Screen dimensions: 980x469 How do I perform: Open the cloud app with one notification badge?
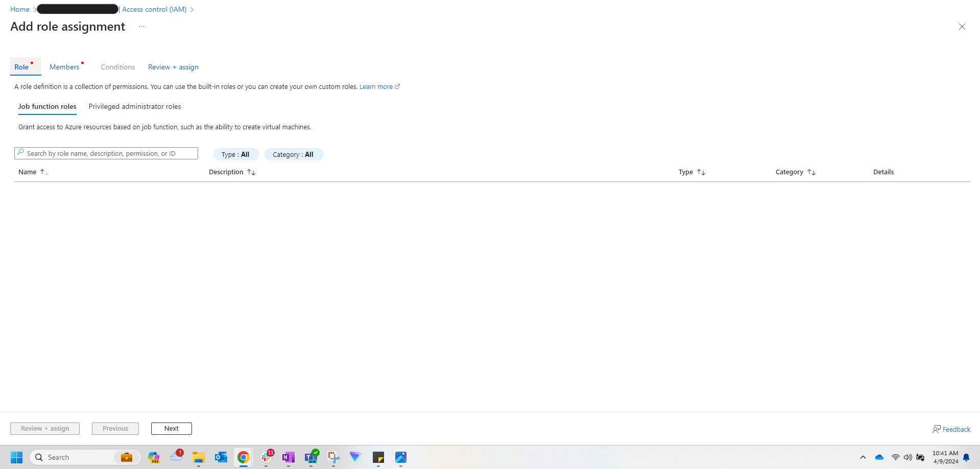coord(177,456)
